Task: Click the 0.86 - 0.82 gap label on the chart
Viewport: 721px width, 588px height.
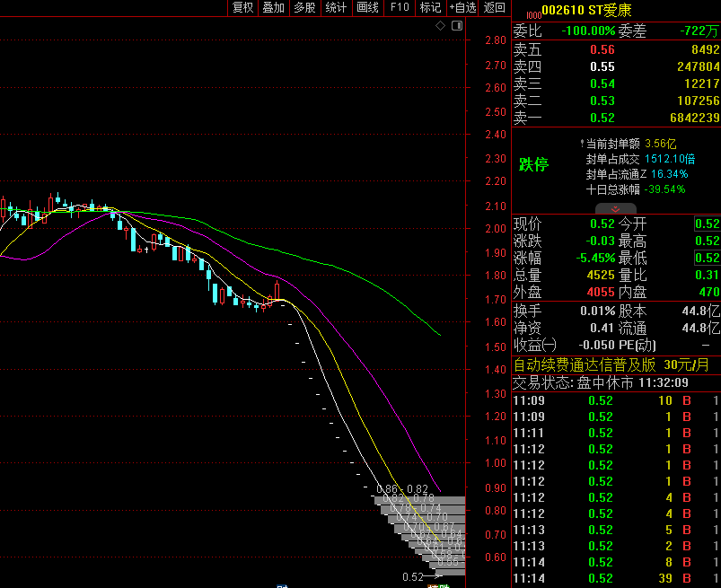Action: click(x=402, y=488)
